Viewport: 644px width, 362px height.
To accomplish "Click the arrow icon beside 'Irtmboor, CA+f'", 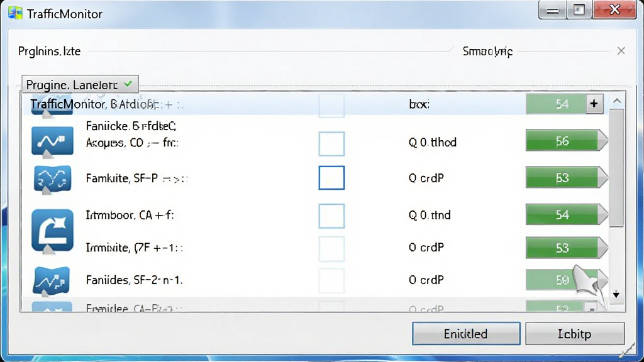I will (x=52, y=230).
